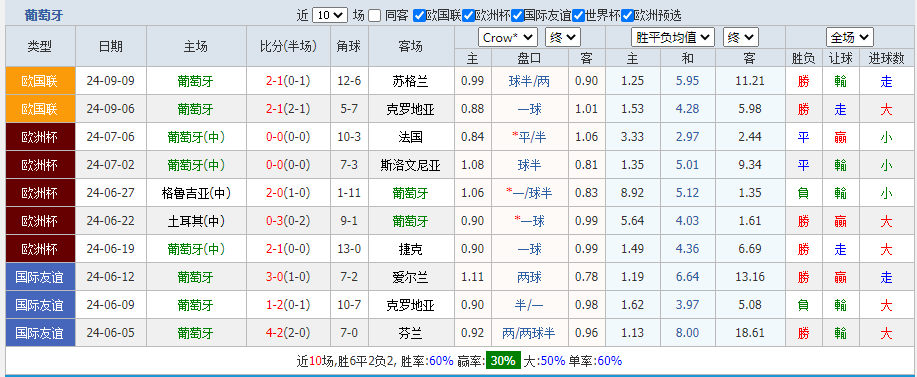Click the 盘口 column header
917x377 pixels.
(x=529, y=58)
